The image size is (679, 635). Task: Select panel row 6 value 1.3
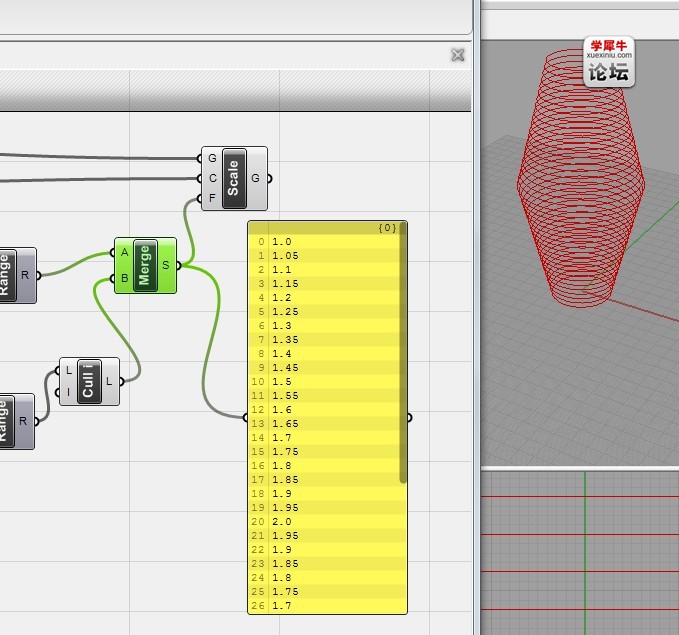(324, 326)
